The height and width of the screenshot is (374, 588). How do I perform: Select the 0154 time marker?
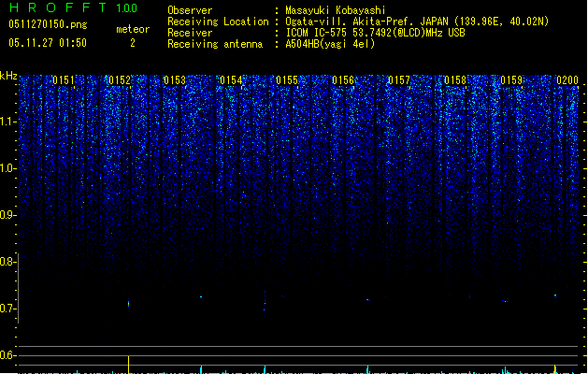pyautogui.click(x=231, y=80)
